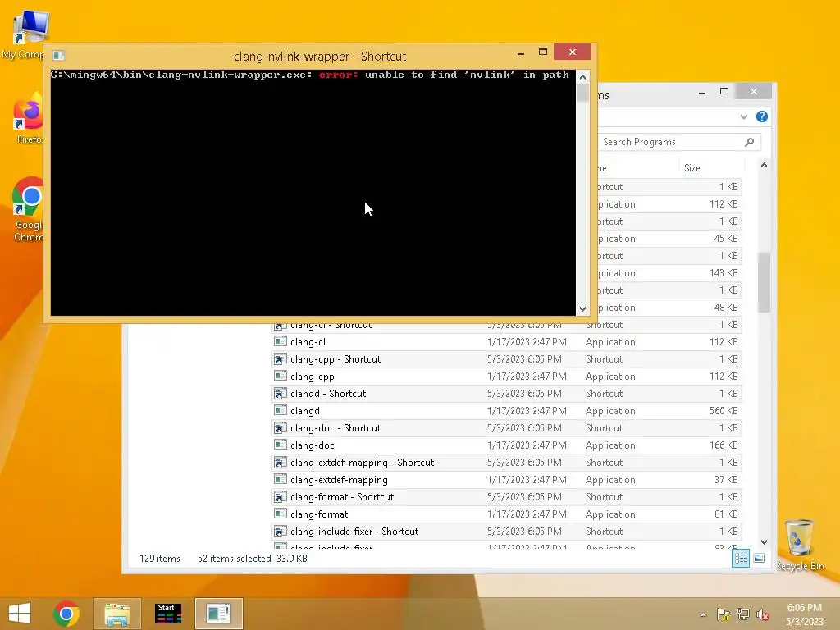Switch to details view in Explorer status bar
This screenshot has height=630, width=840.
741,558
